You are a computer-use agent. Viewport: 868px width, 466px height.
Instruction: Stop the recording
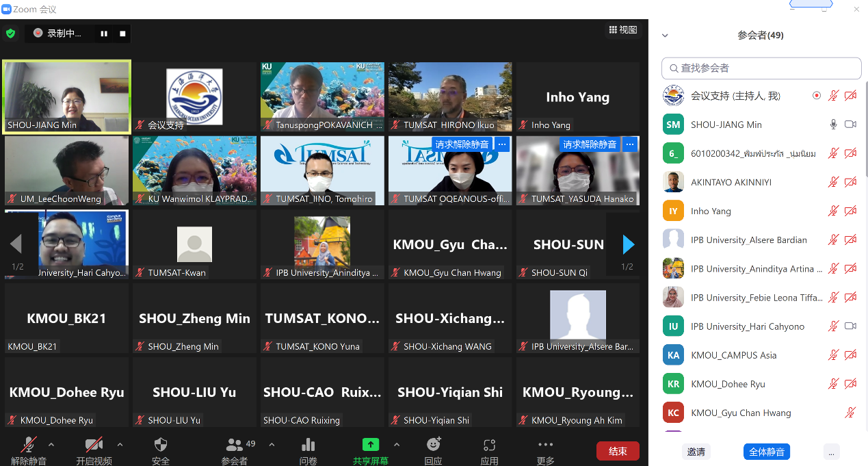(122, 34)
